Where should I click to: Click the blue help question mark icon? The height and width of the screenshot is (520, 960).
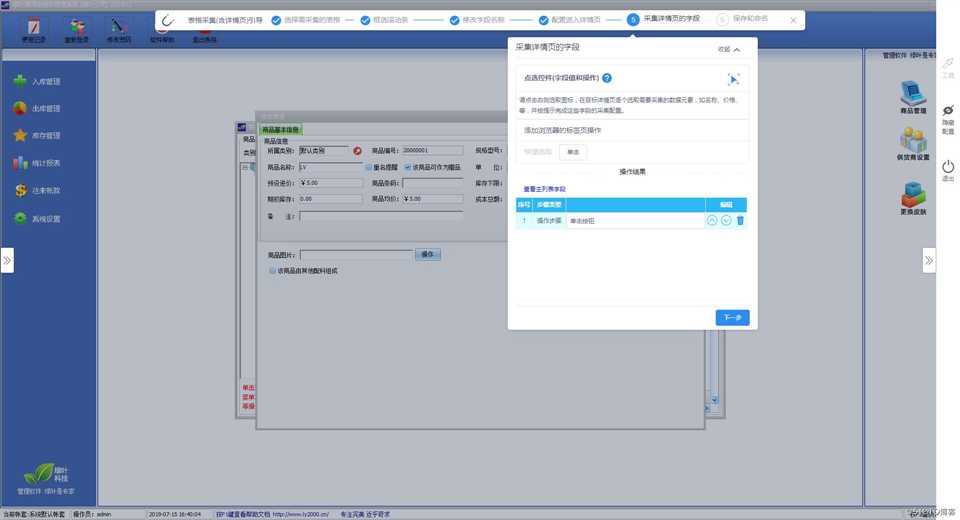(x=607, y=78)
